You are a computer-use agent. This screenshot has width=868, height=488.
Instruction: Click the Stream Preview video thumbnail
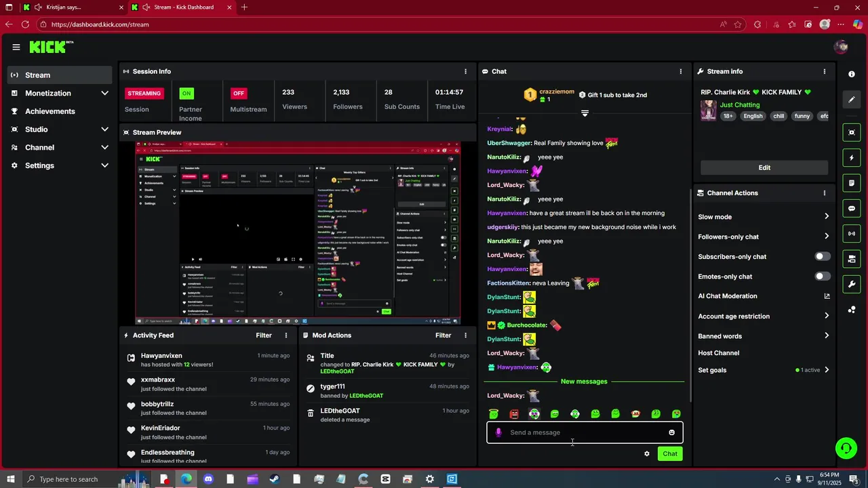(x=298, y=233)
